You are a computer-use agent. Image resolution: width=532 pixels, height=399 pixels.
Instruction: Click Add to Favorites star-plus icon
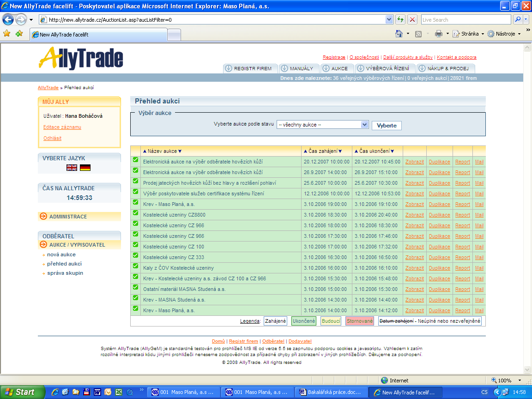coord(19,34)
